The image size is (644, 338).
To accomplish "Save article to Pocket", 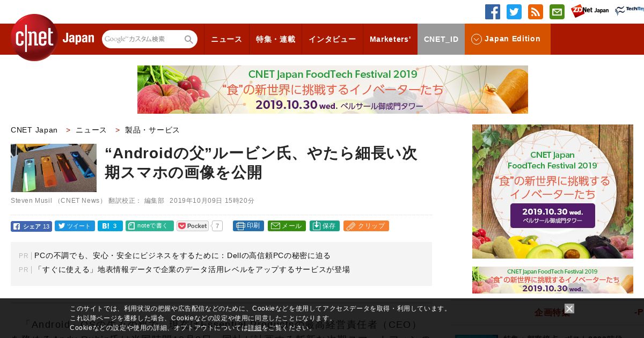I will (x=193, y=226).
